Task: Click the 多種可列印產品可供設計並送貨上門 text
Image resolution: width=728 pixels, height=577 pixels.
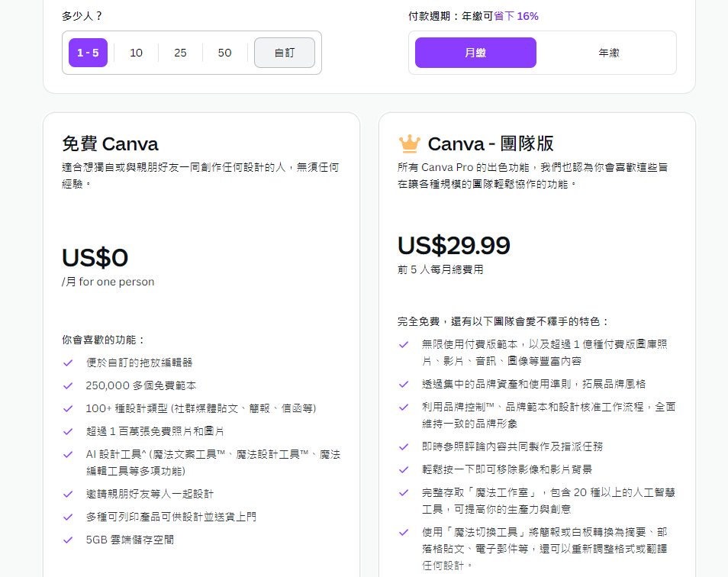Action: click(172, 517)
